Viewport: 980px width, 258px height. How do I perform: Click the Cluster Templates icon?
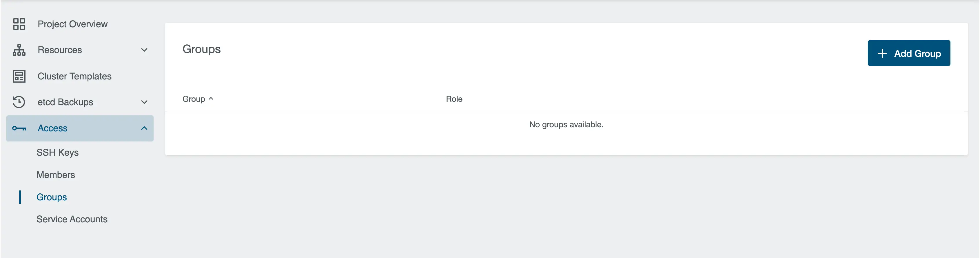point(19,76)
